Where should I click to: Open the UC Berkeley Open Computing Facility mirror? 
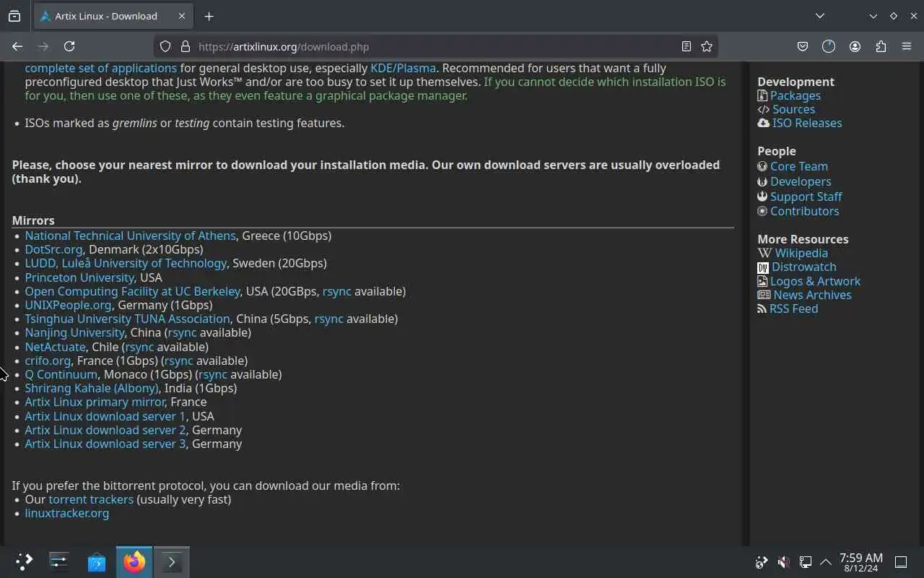point(132,291)
